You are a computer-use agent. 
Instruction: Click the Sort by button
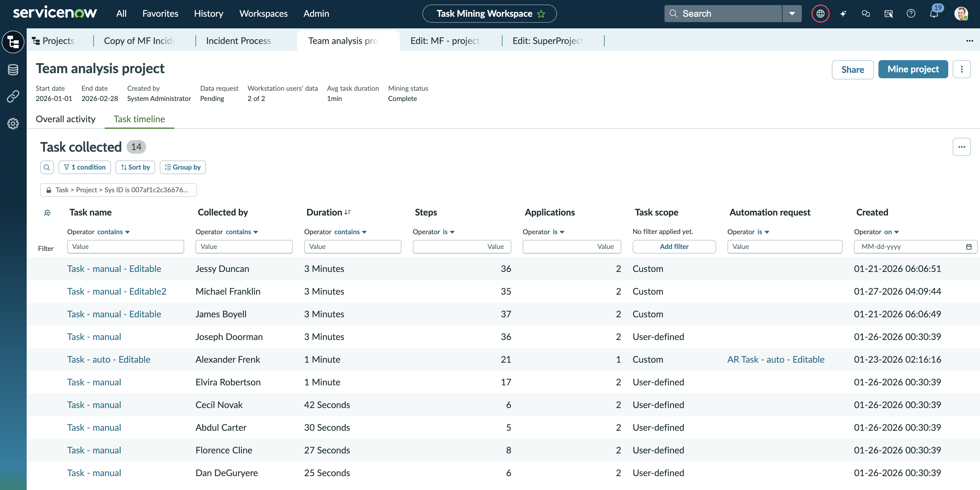135,167
